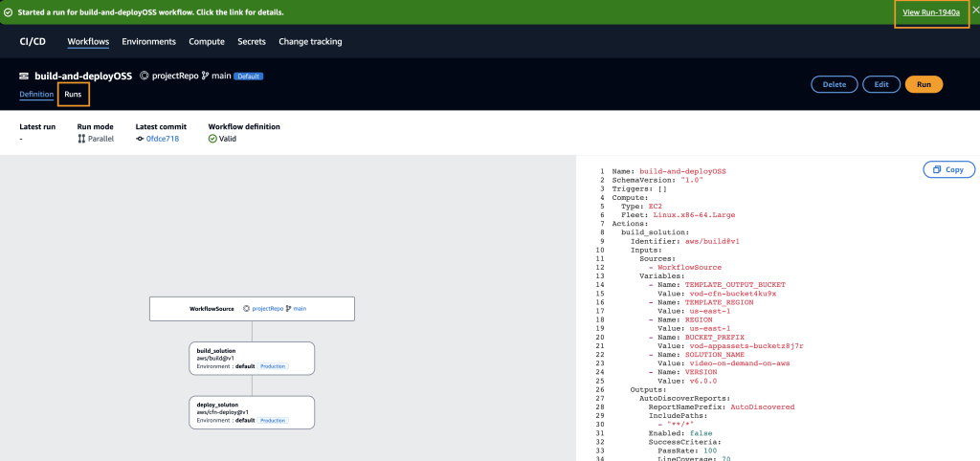Click YAML line 'Name: build-and-deployOSS'
Viewport: 980px width, 461px height.
(x=669, y=171)
